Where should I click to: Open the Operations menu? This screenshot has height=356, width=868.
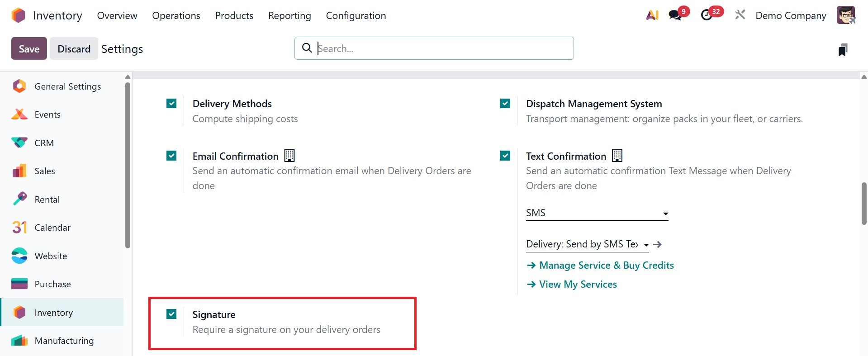tap(176, 15)
